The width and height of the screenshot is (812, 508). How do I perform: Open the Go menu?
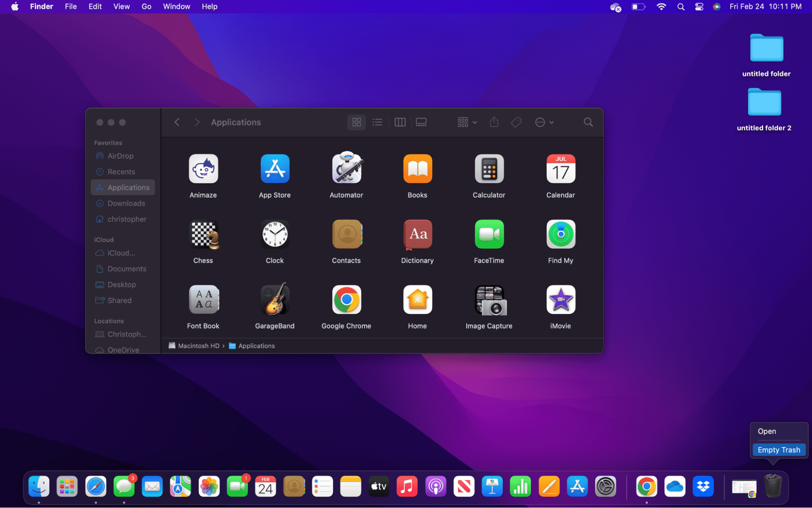coord(146,7)
